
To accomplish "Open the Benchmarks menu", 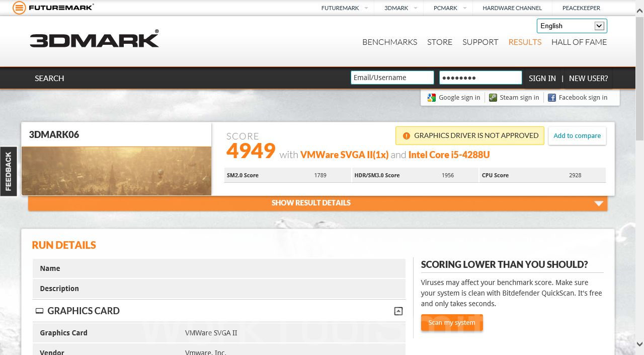I will coord(390,42).
